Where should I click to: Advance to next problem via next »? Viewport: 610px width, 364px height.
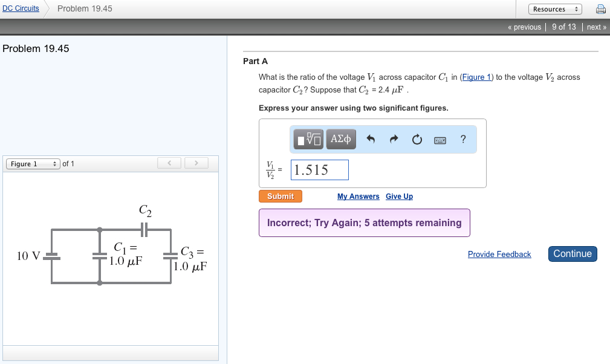click(596, 27)
